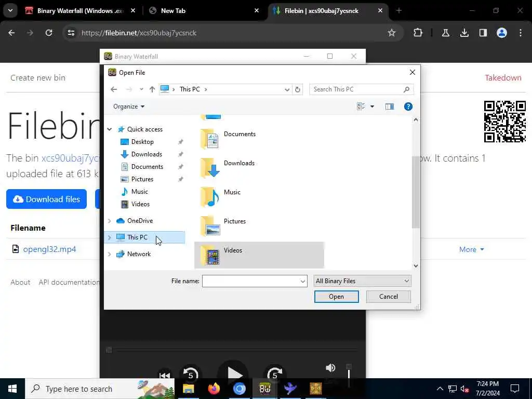The image size is (532, 399).
Task: Open the More dropdown for opengl32.mp4
Action: tap(471, 249)
